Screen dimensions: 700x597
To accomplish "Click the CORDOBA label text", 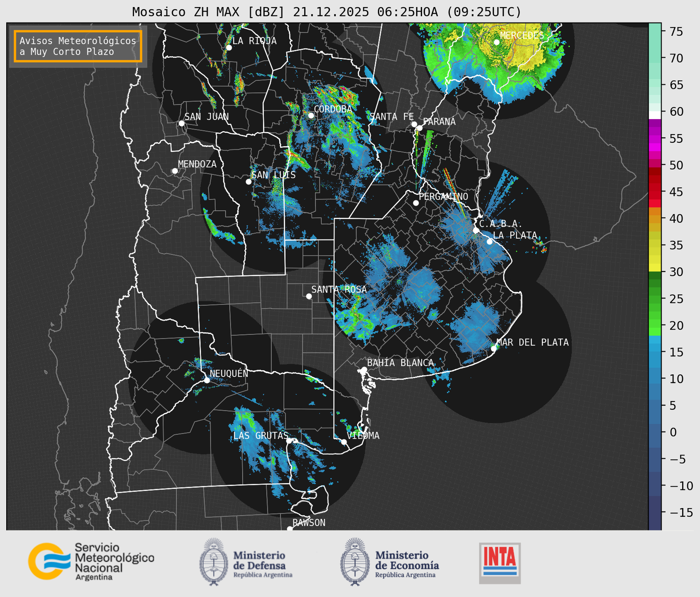I will [x=333, y=109].
